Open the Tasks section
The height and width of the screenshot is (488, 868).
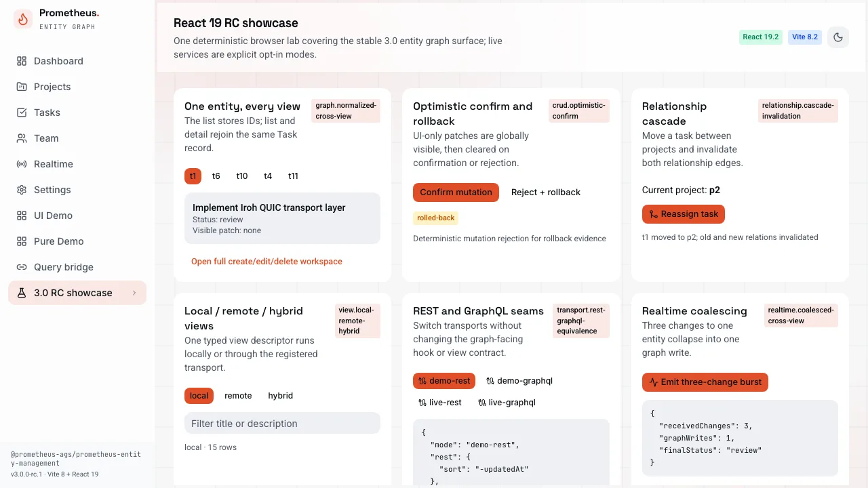tap(77, 113)
